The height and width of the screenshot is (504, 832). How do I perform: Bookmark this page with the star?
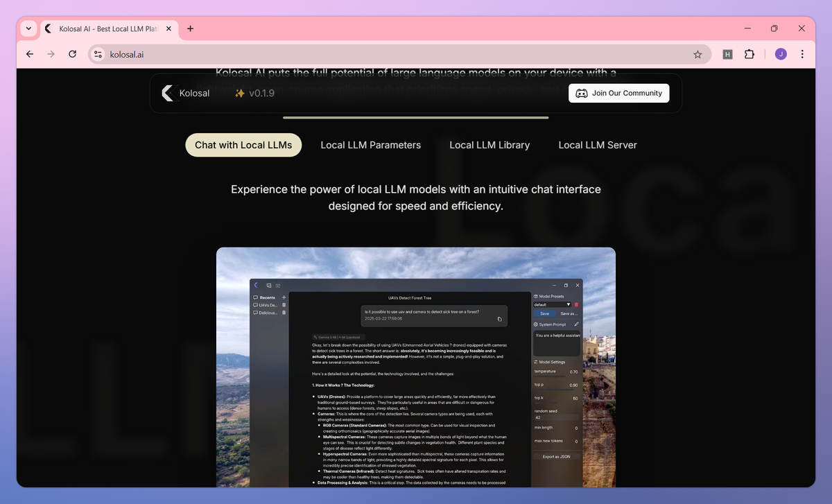point(697,54)
